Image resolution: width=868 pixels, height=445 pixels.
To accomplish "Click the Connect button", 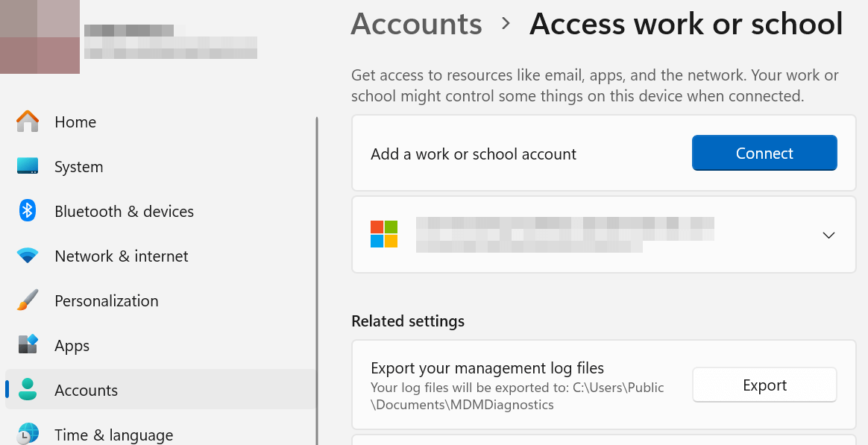I will 764,153.
